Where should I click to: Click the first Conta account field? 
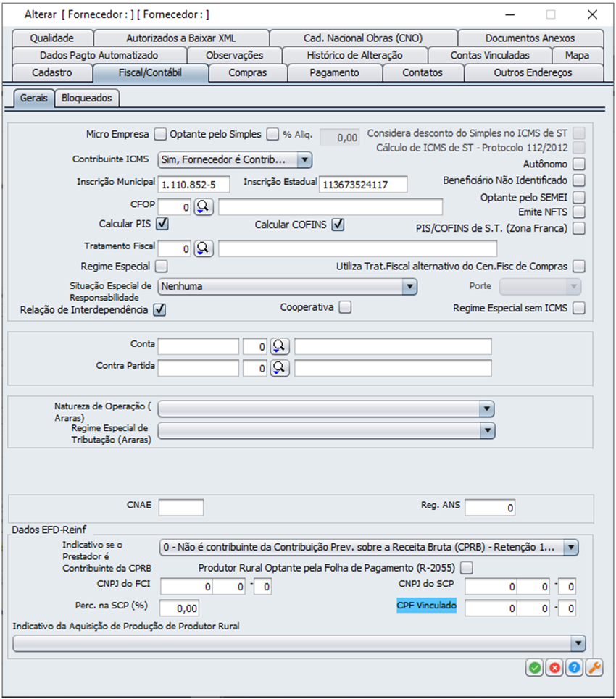[x=199, y=346]
